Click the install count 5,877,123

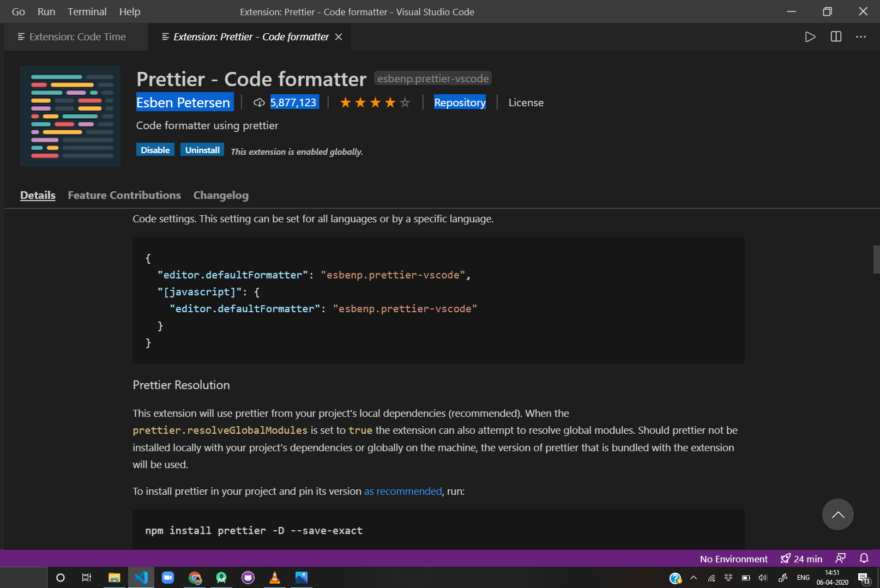click(293, 102)
